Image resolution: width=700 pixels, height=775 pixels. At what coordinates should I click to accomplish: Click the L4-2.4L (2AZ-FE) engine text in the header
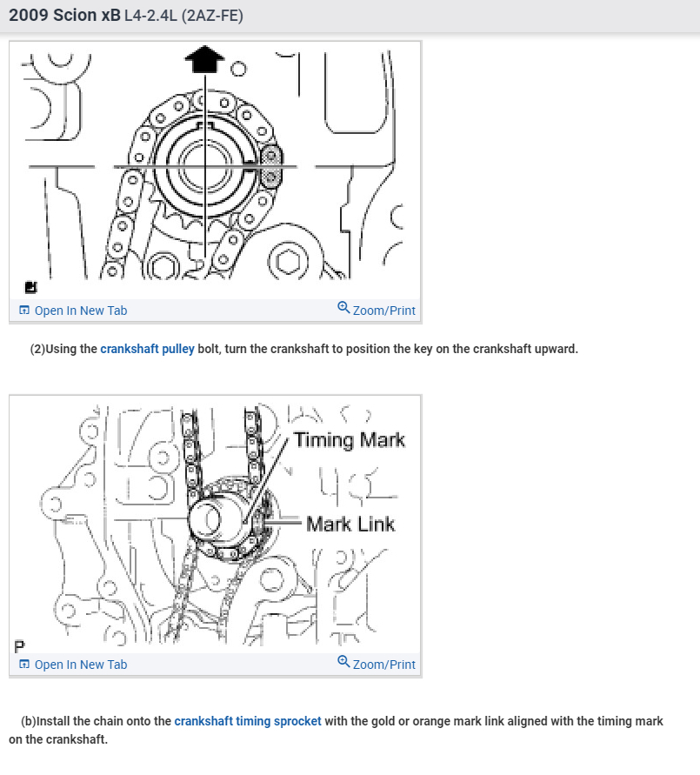click(x=183, y=16)
